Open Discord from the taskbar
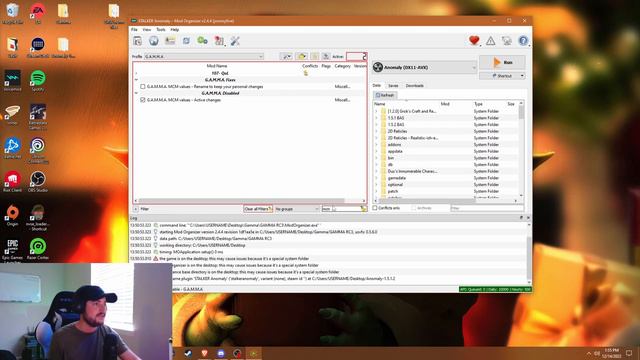Viewport: 640px width, 360px height. point(221,353)
